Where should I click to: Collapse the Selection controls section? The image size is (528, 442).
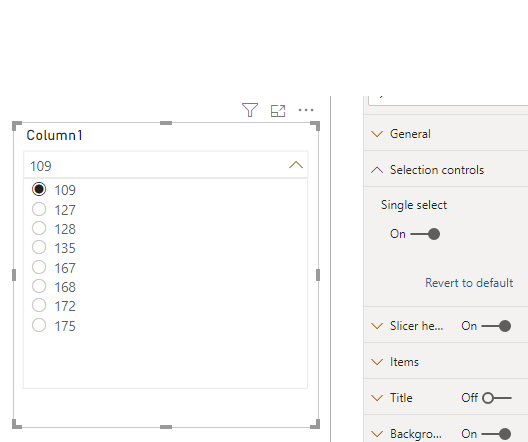click(377, 170)
